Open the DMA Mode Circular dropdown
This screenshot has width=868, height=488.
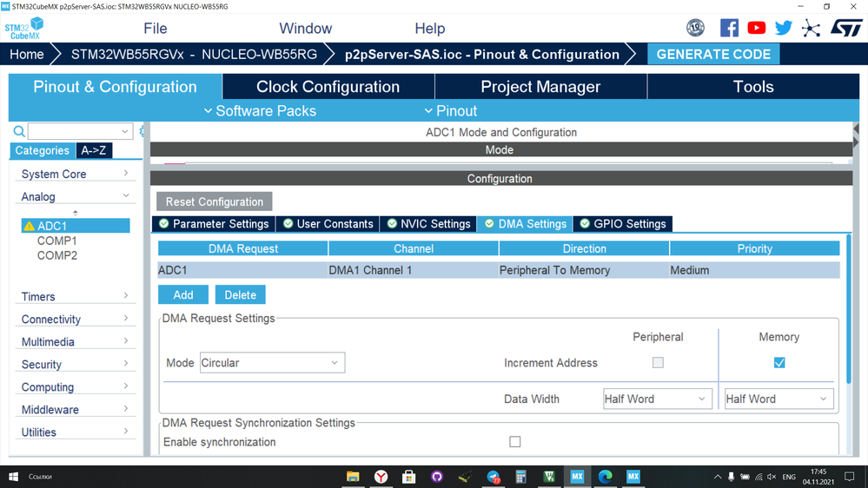(x=272, y=362)
